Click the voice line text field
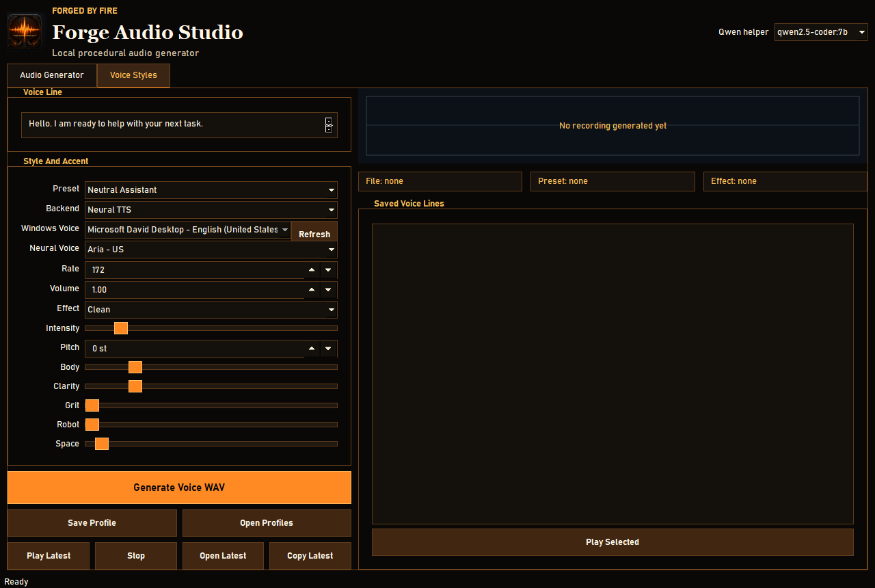 tap(179, 125)
